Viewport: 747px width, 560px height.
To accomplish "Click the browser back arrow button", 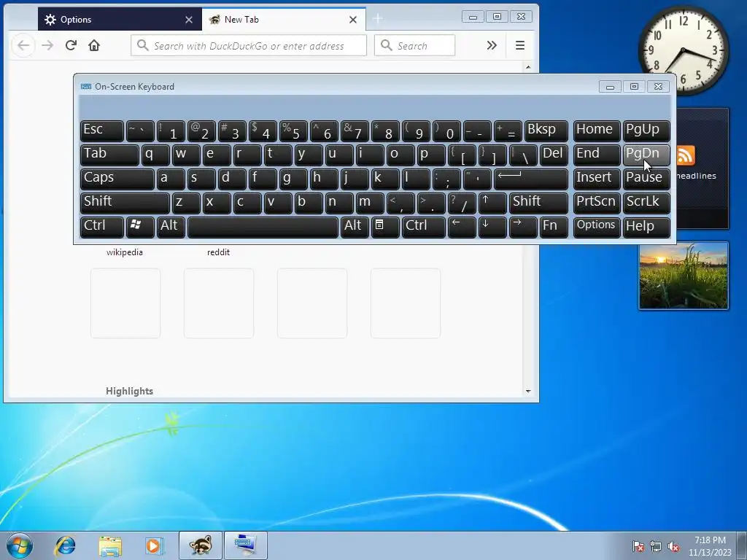I will coord(23,46).
